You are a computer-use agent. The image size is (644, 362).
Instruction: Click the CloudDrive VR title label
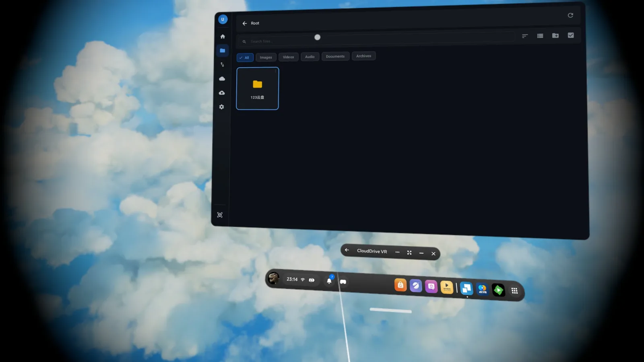point(372,251)
